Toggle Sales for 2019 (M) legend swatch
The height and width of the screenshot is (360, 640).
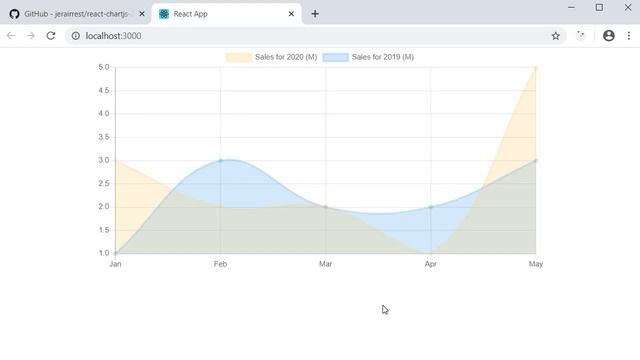click(x=335, y=58)
